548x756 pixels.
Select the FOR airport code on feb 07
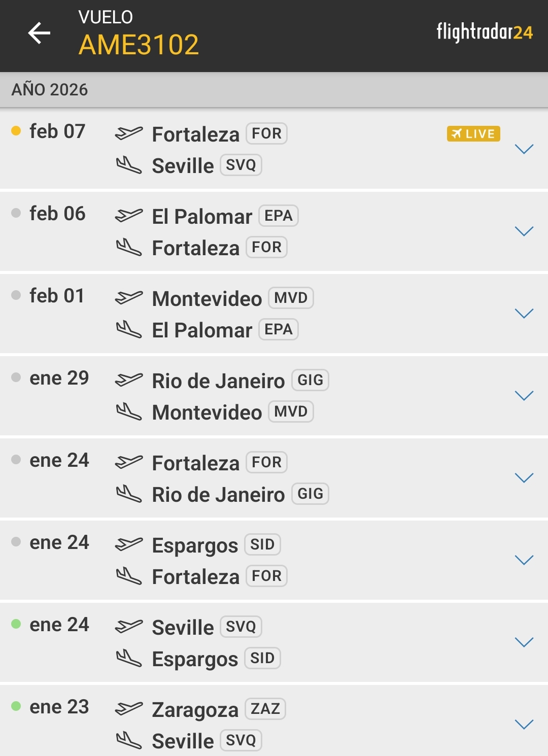tap(266, 133)
